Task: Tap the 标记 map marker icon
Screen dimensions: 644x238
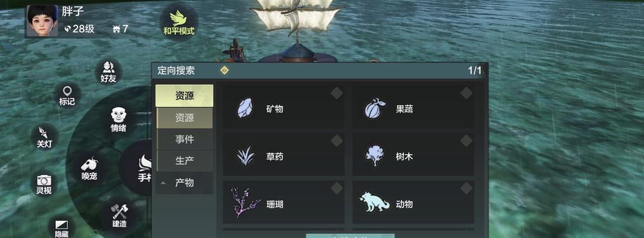Action: click(67, 95)
